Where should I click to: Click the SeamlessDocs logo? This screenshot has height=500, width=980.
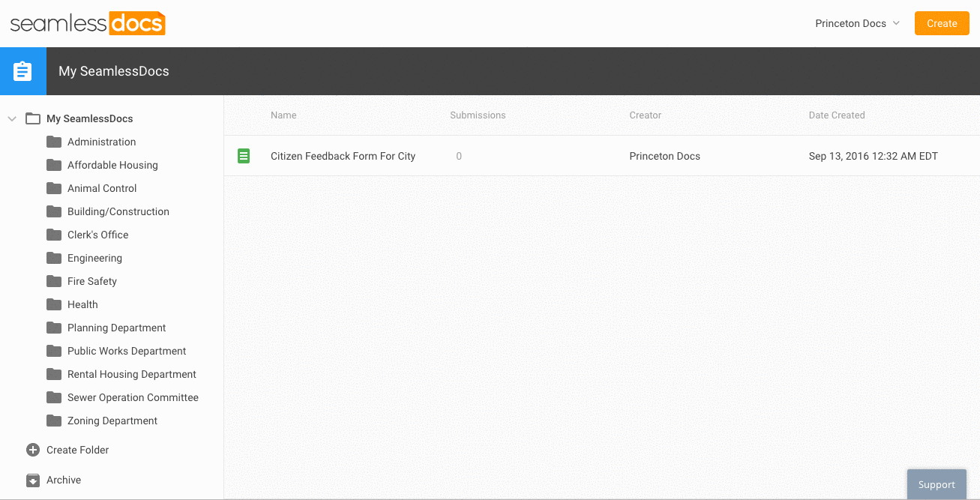[x=88, y=23]
